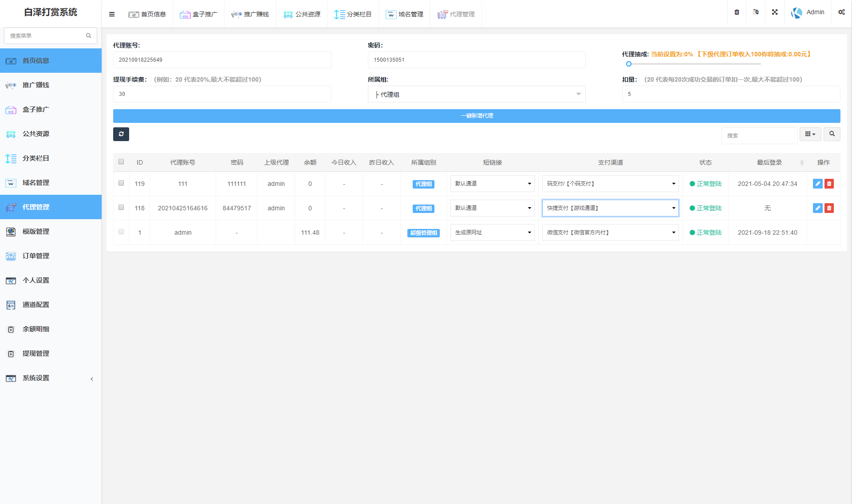Image resolution: width=852 pixels, height=504 pixels.
Task: Open payment channel dropdown for agent 119
Action: [610, 184]
